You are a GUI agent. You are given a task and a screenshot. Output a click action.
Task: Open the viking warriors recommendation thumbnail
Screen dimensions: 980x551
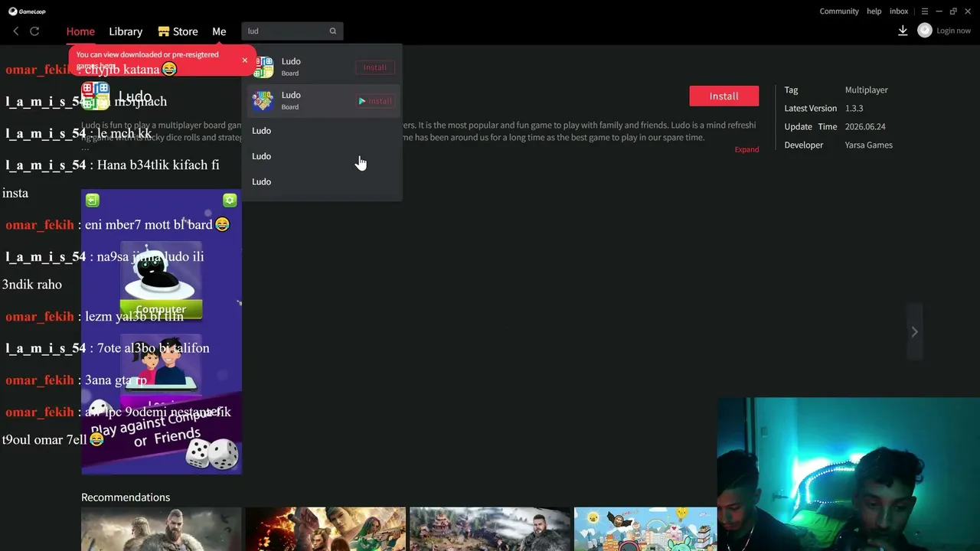tap(161, 529)
